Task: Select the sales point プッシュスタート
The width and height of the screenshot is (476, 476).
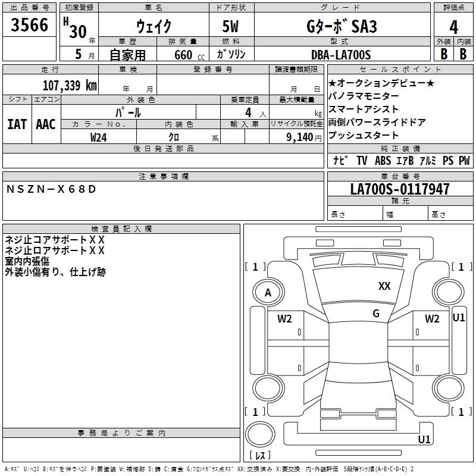Action: click(x=364, y=135)
